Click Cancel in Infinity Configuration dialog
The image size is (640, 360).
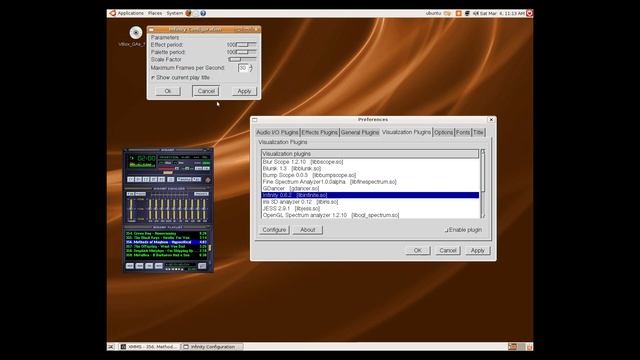pos(206,91)
